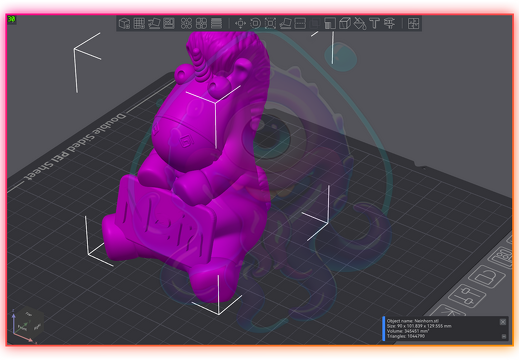This screenshot has width=519, height=360.
Task: Click the view cube in the corner
Action: coord(29,322)
